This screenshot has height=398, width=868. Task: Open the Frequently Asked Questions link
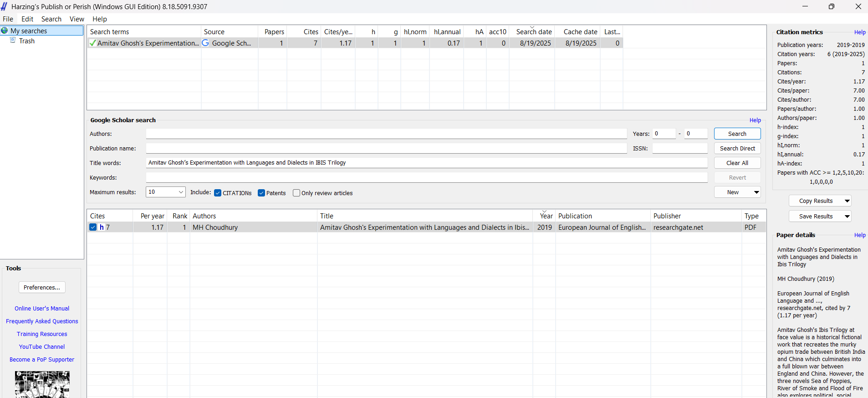[42, 321]
